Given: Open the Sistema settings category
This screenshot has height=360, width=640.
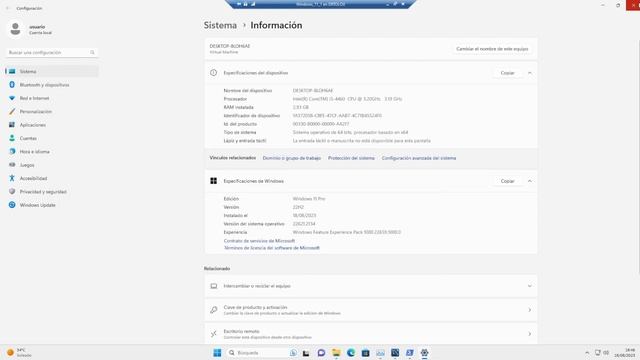Looking at the screenshot, I should [52, 71].
